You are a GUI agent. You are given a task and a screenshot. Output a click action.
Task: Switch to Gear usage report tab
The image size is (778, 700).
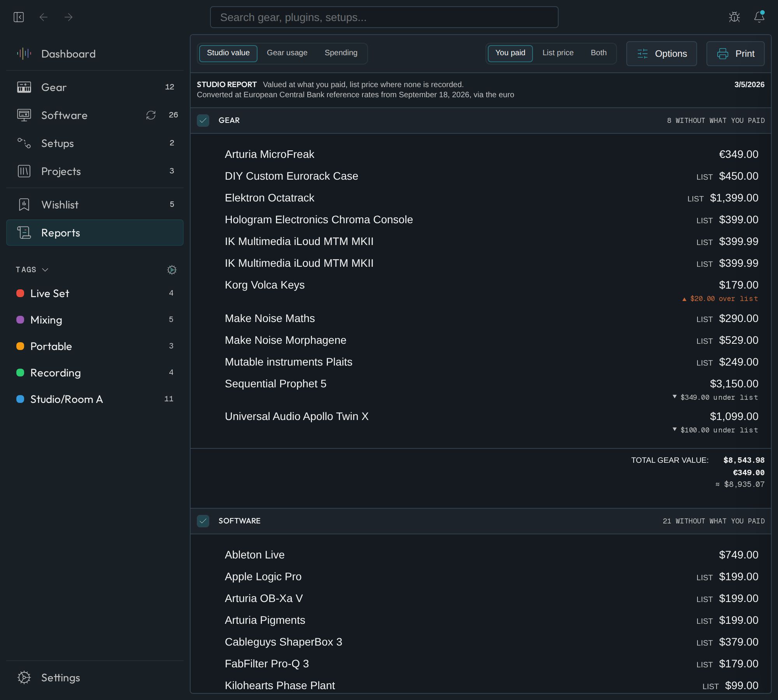(x=287, y=53)
